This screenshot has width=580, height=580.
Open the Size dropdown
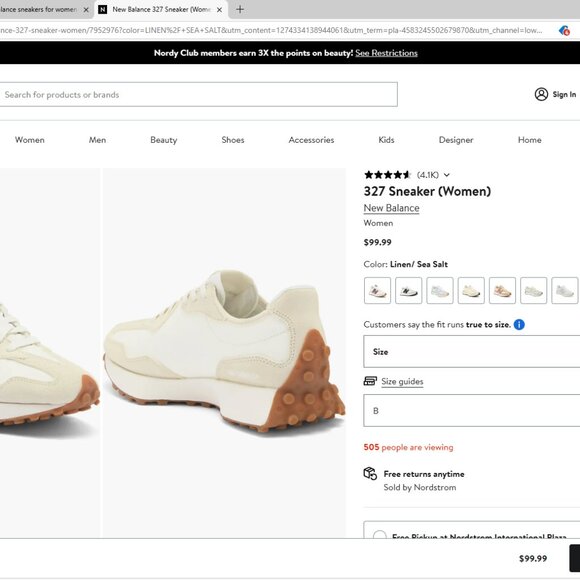click(x=472, y=351)
